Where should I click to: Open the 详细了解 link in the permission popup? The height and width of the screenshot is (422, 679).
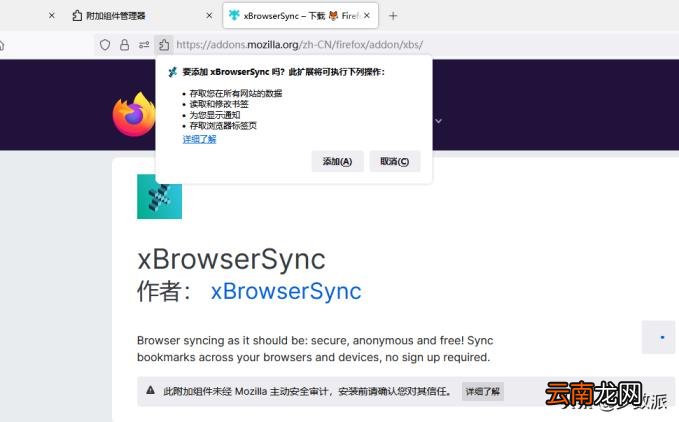pos(199,139)
